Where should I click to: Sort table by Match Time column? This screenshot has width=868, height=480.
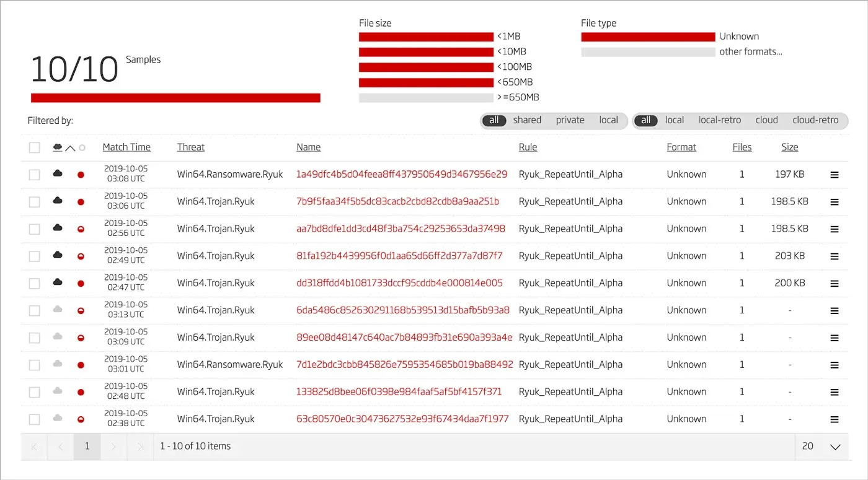coord(126,147)
